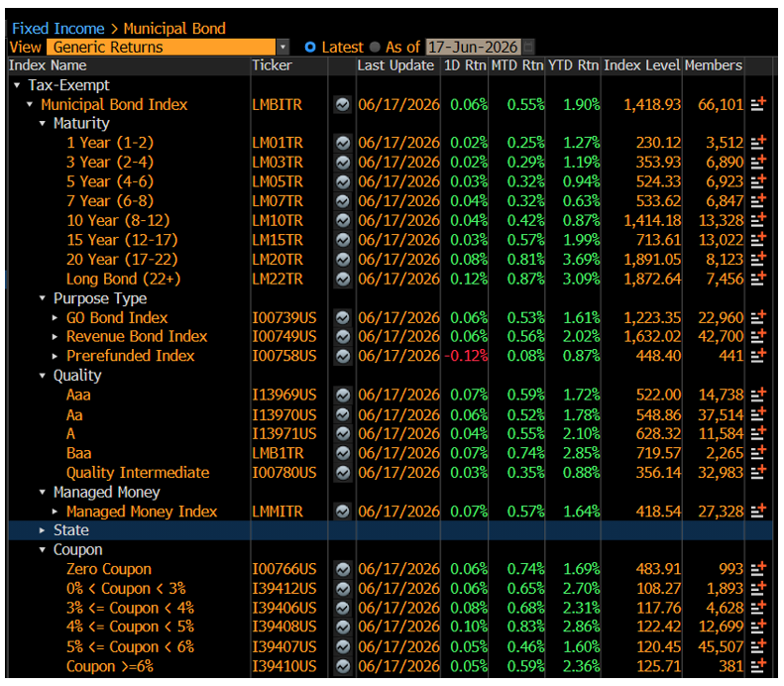Click add-to-list icon for Municipal Bond Index
The width and height of the screenshot is (784, 686).
758,104
